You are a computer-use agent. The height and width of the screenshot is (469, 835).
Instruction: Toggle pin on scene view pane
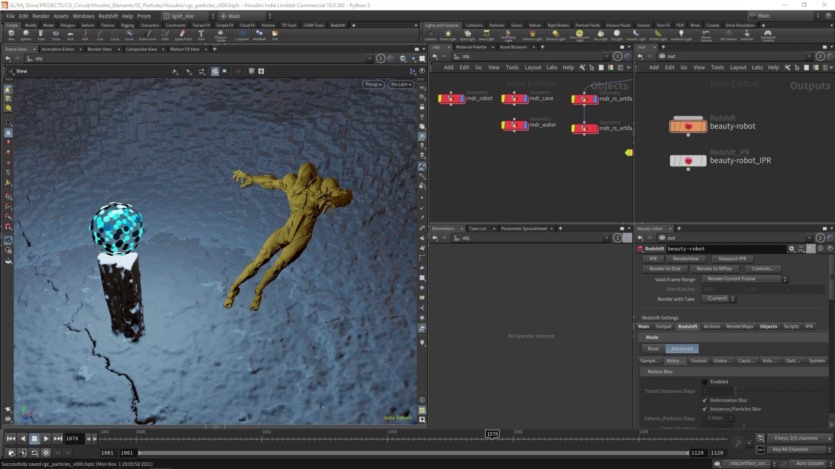381,59
